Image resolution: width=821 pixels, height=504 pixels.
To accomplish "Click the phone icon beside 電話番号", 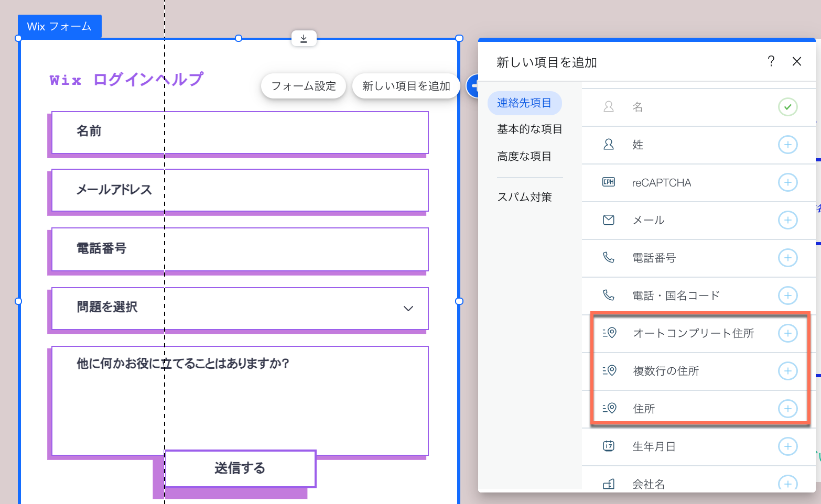I will point(609,258).
